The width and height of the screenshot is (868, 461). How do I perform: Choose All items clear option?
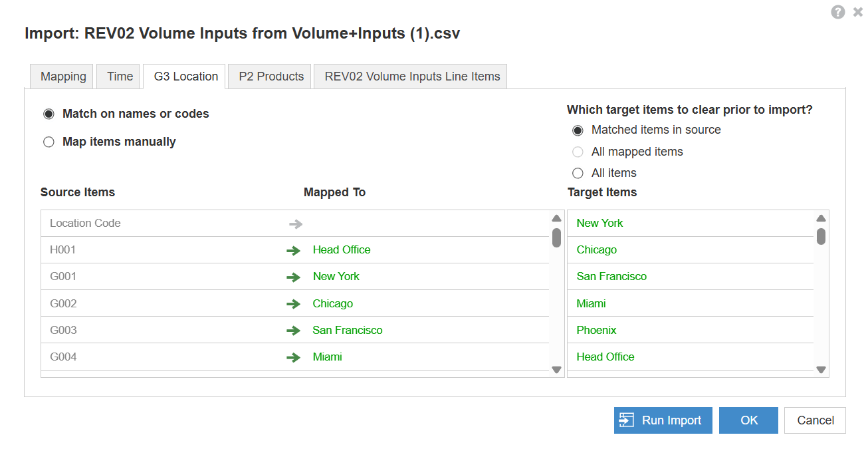coord(578,173)
